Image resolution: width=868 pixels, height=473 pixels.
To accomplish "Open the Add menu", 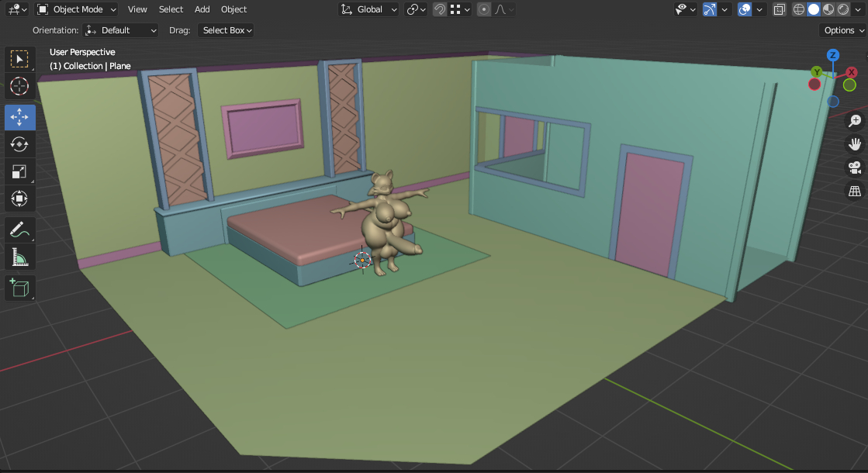I will pyautogui.click(x=202, y=9).
